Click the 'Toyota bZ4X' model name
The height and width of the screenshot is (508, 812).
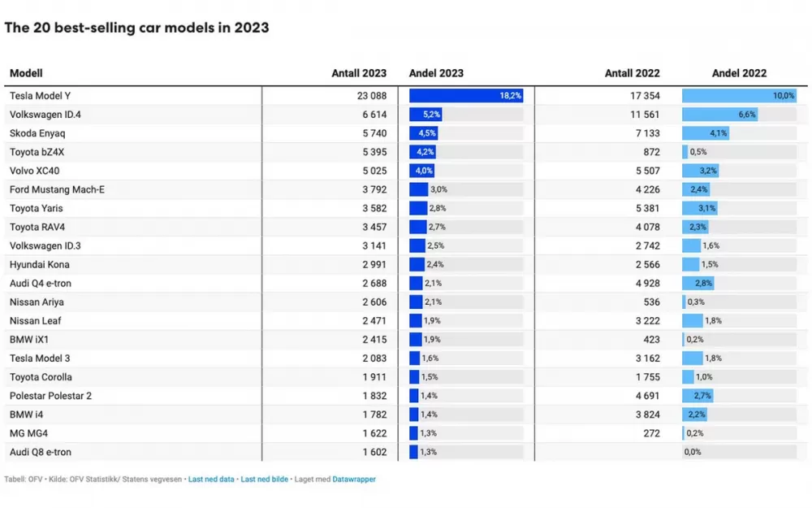(x=37, y=152)
